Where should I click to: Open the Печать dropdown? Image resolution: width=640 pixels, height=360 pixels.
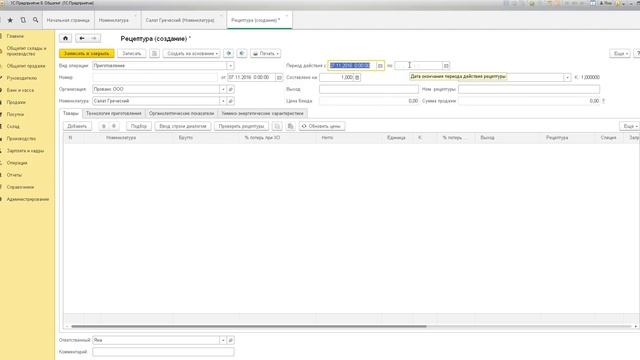[x=265, y=53]
